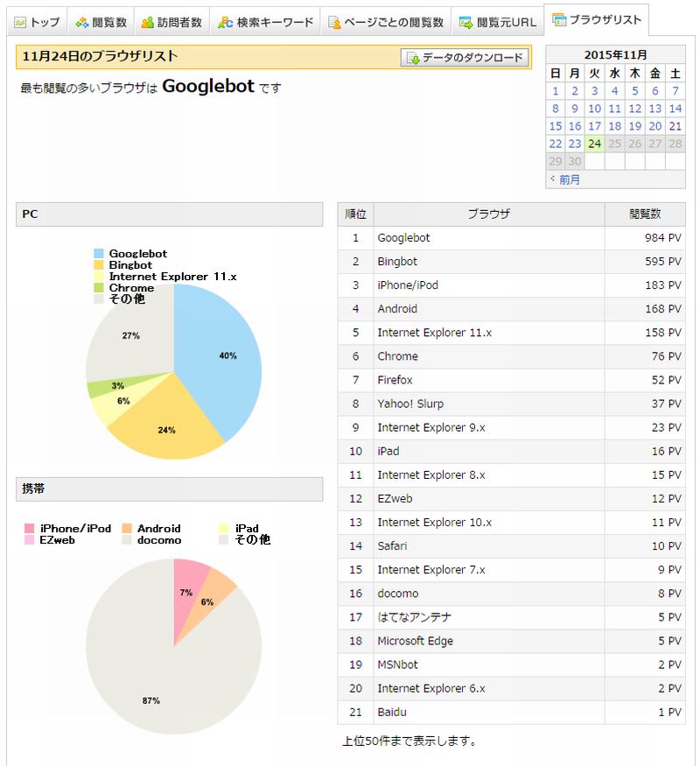Click the Bingbot orange legend swatch
The image size is (700, 766).
pyautogui.click(x=99, y=264)
